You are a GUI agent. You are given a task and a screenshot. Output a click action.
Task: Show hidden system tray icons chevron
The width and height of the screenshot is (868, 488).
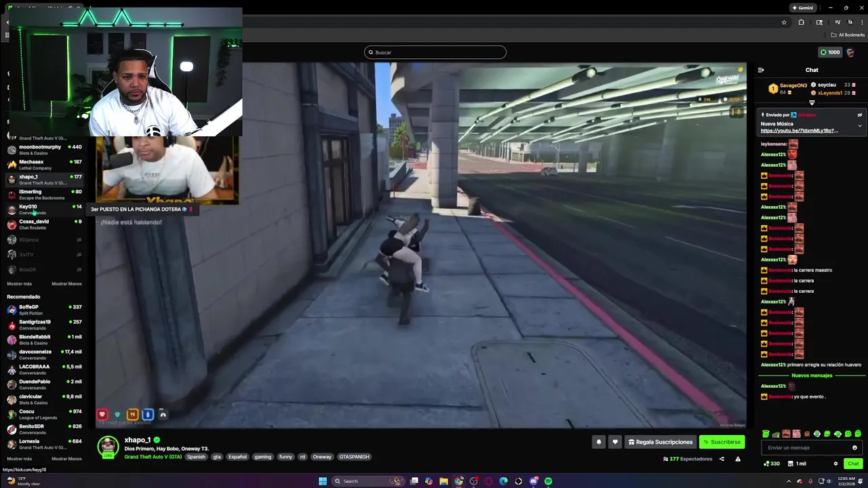tap(790, 481)
